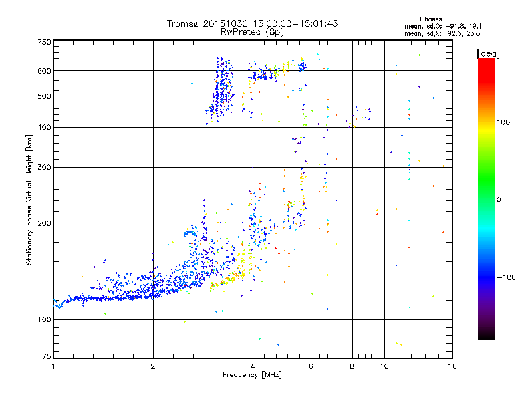The image size is (532, 399).
Task: Click the subtitle 'RwPretec (8p)'
Action: [252, 32]
